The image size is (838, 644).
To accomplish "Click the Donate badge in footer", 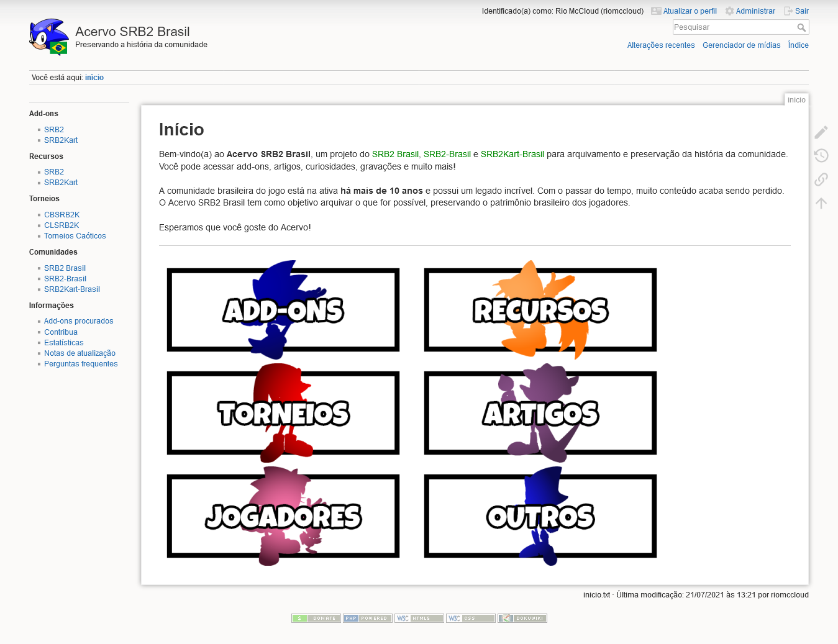I will (316, 618).
